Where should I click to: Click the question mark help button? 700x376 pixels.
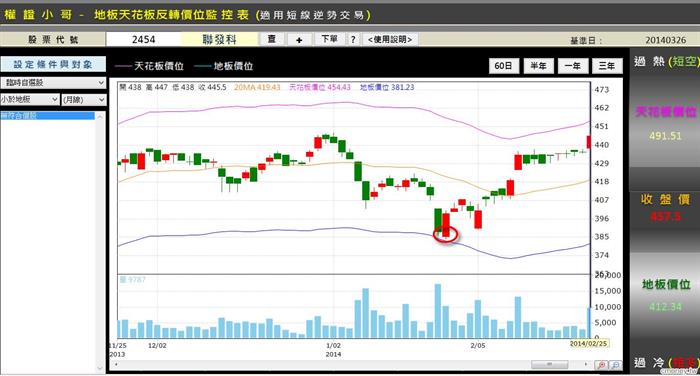[x=353, y=39]
